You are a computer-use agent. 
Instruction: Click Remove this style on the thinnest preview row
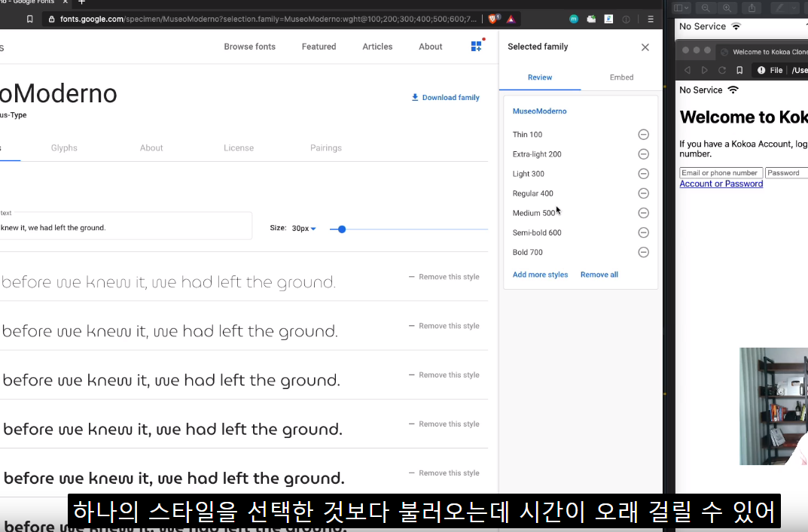pos(444,277)
